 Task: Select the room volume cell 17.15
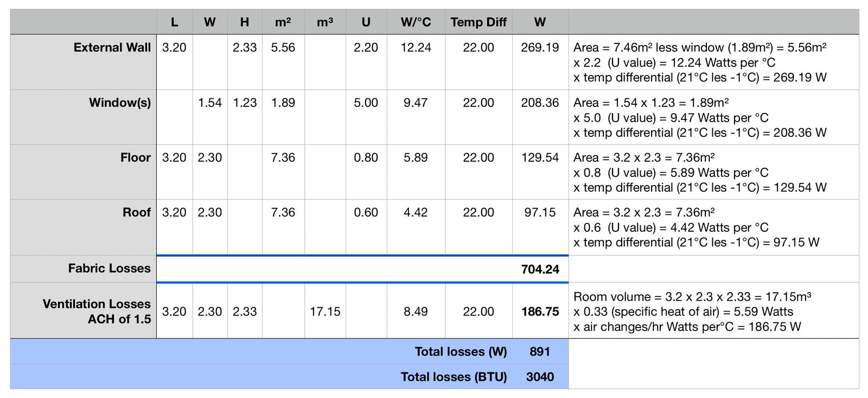324,312
